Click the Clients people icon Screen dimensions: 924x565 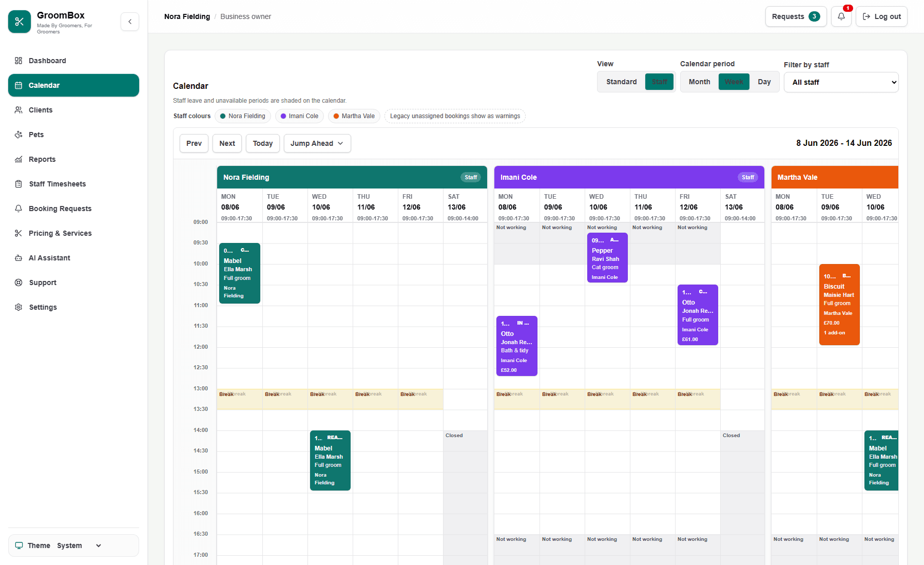(18, 110)
